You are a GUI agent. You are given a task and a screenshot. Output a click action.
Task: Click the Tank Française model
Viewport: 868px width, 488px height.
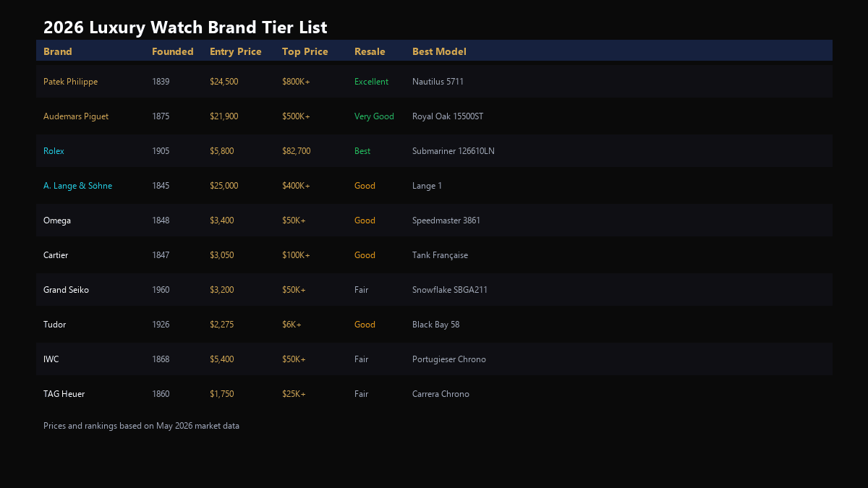tap(440, 255)
